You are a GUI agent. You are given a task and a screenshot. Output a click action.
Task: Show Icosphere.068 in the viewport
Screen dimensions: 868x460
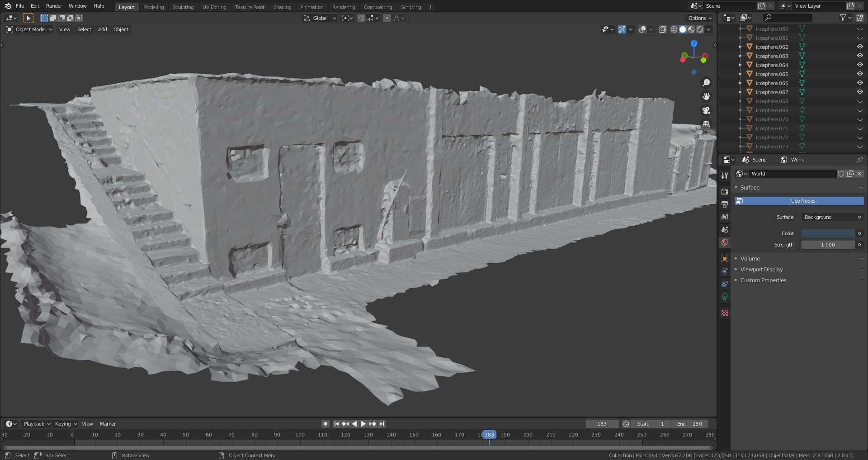(860, 101)
